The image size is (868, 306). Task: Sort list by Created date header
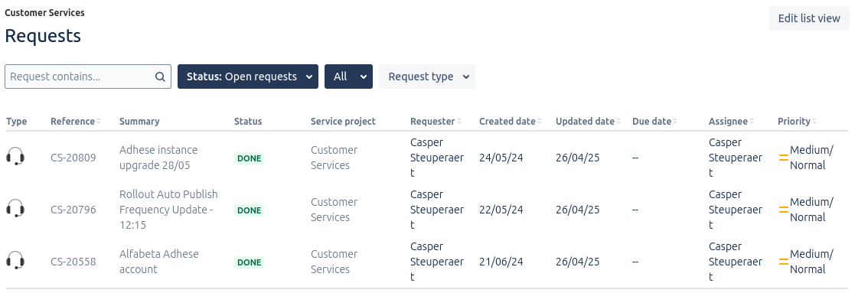click(510, 121)
